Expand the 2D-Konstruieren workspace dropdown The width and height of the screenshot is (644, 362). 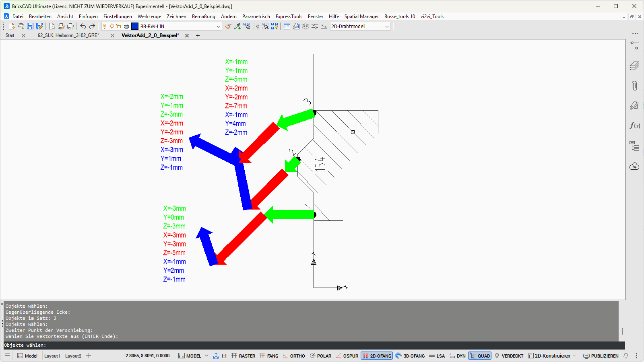[574, 356]
